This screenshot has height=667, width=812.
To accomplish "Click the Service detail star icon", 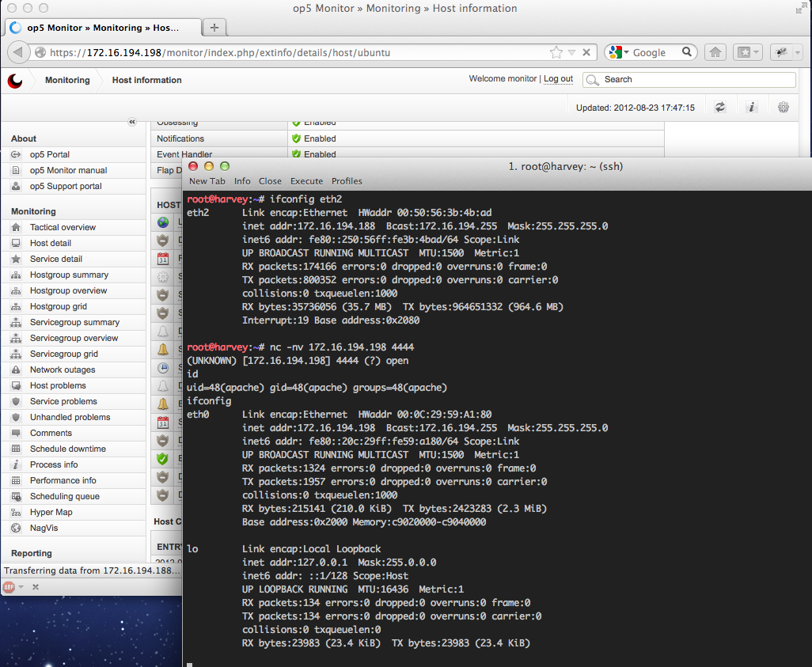I will click(16, 259).
